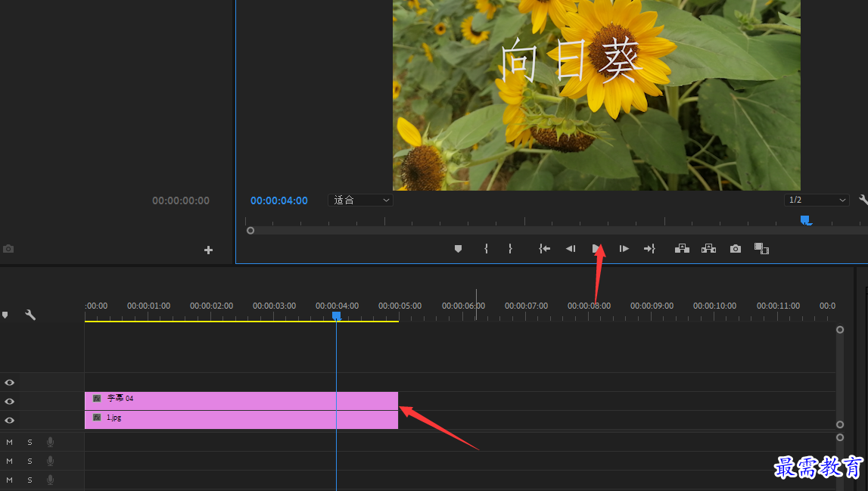Open the source monitor button editor plus
This screenshot has height=491, width=868.
(208, 250)
